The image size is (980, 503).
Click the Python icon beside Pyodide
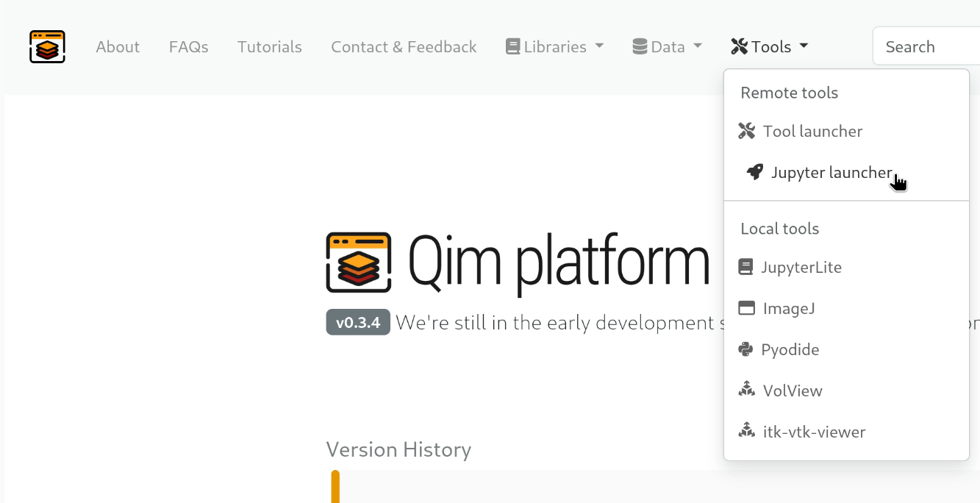click(x=746, y=349)
